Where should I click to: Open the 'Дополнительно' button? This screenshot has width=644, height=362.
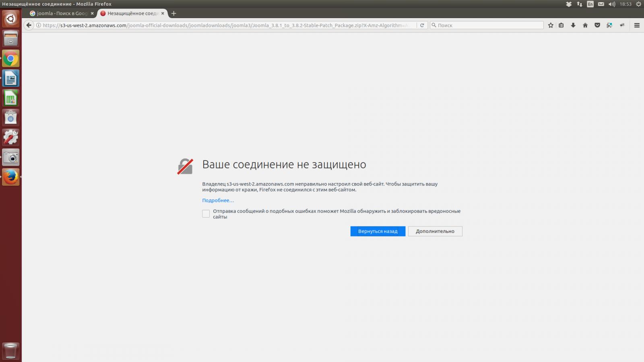point(435,231)
